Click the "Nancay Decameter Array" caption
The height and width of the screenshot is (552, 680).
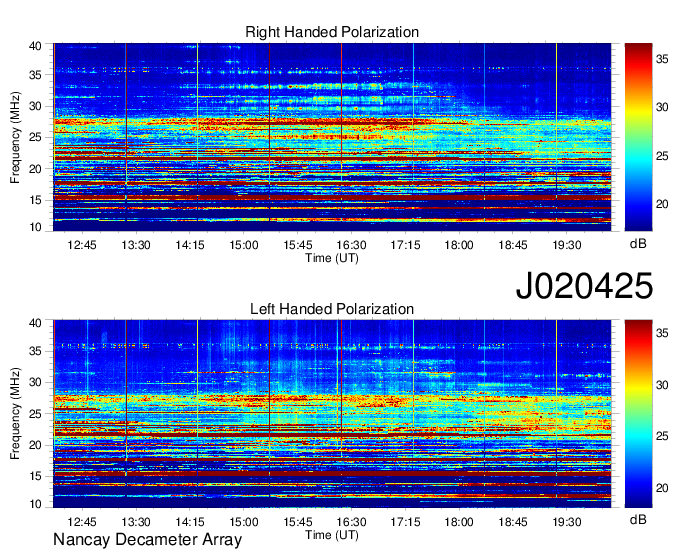[147, 540]
